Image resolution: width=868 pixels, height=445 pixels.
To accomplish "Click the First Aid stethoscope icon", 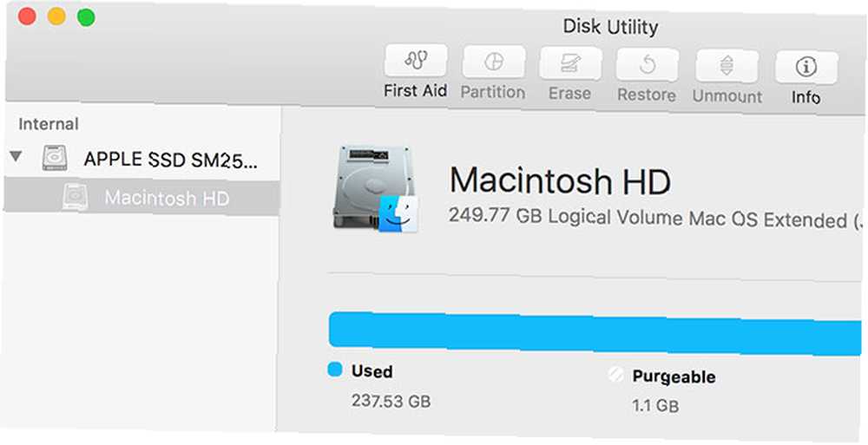I will click(x=416, y=61).
